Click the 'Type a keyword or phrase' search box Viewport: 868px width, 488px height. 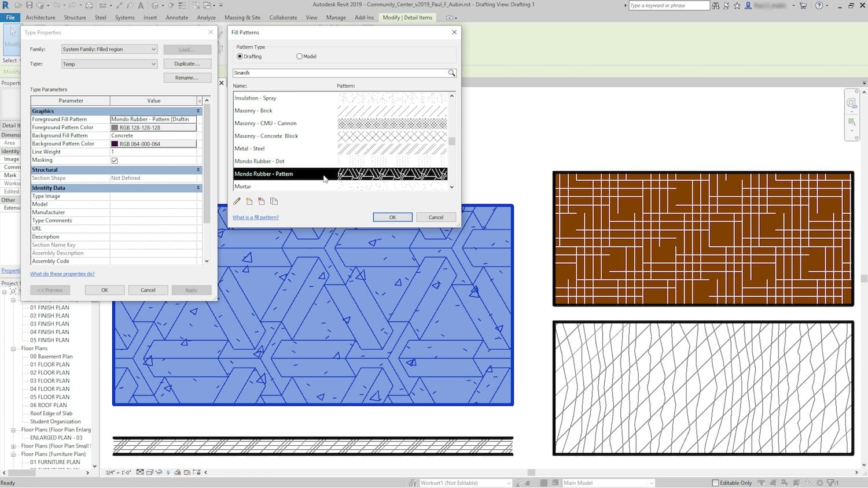(669, 5)
